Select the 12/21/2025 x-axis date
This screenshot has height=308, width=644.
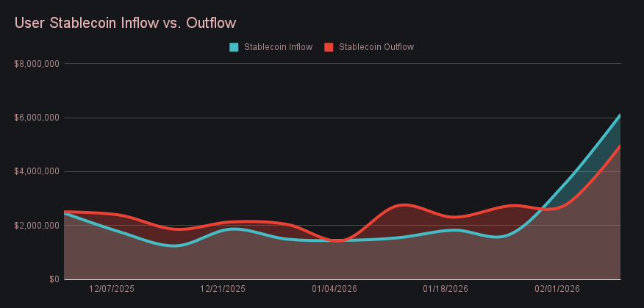223,289
